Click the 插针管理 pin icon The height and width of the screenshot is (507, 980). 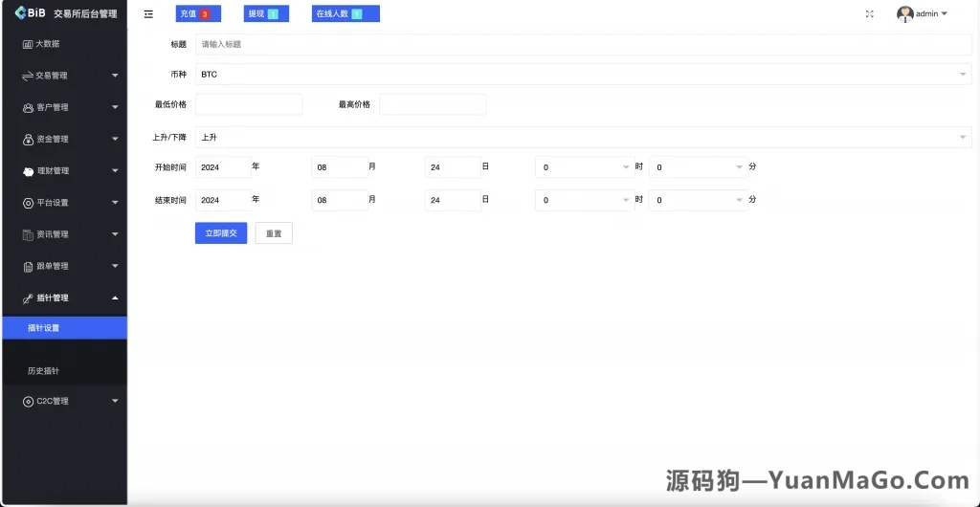pyautogui.click(x=28, y=298)
